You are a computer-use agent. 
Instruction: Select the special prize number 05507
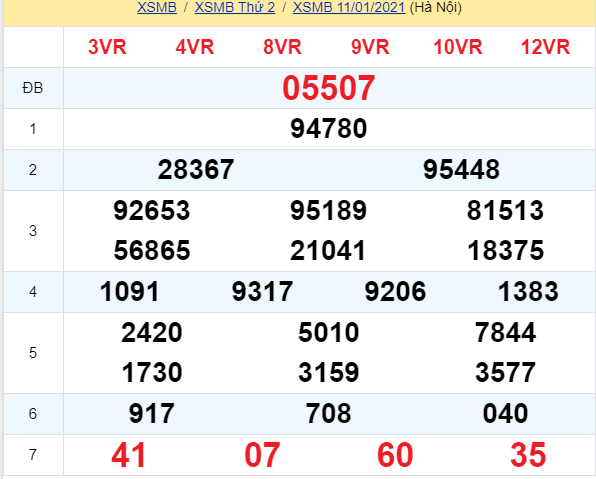click(x=329, y=88)
